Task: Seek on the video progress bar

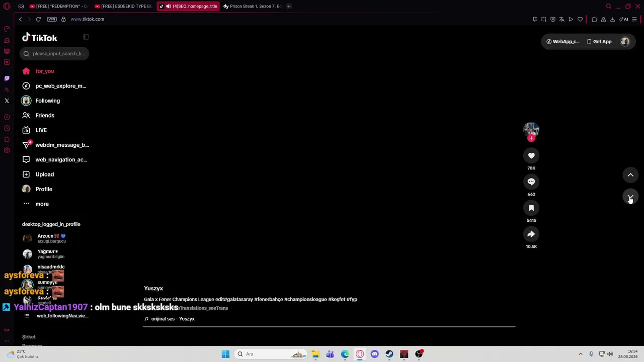Action: click(x=329, y=326)
